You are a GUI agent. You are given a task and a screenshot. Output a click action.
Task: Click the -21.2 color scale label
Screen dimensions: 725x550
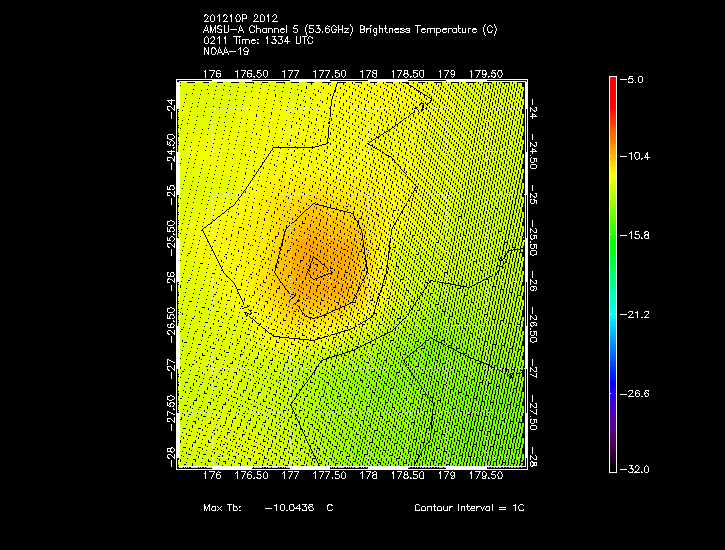click(639, 315)
